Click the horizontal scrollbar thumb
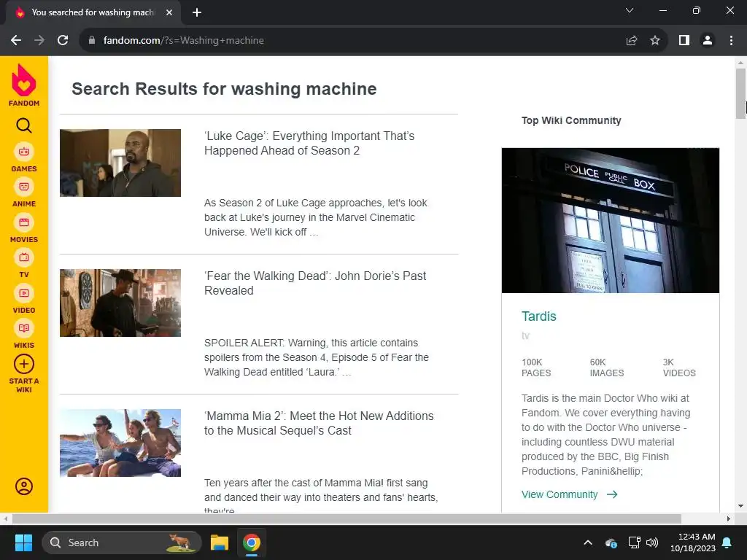This screenshot has height=560, width=747. [x=347, y=518]
